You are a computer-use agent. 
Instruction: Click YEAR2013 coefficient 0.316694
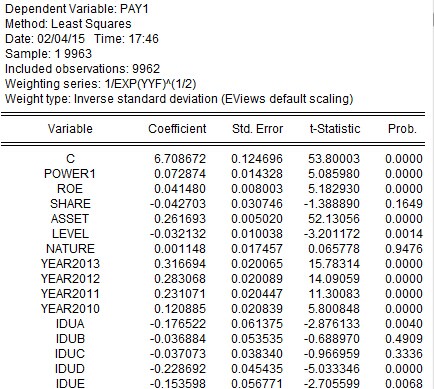[x=180, y=264]
